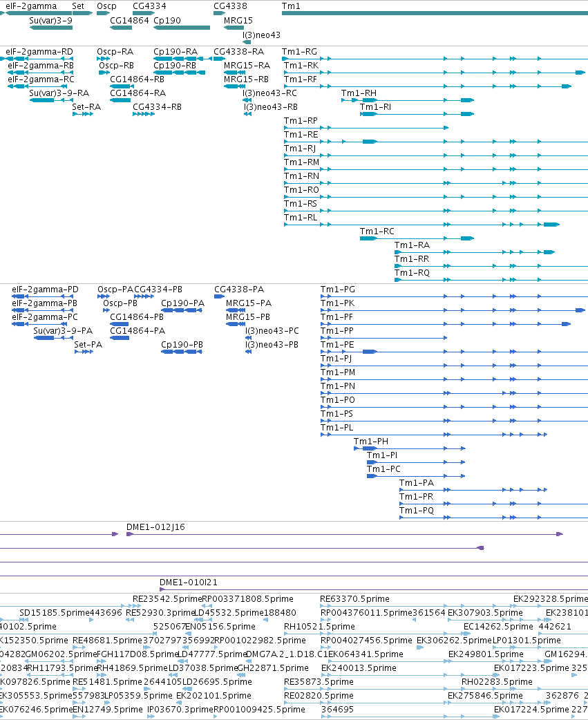Click transcript label CG14864-RB
Viewport: 588px width, 720px height.
point(137,79)
